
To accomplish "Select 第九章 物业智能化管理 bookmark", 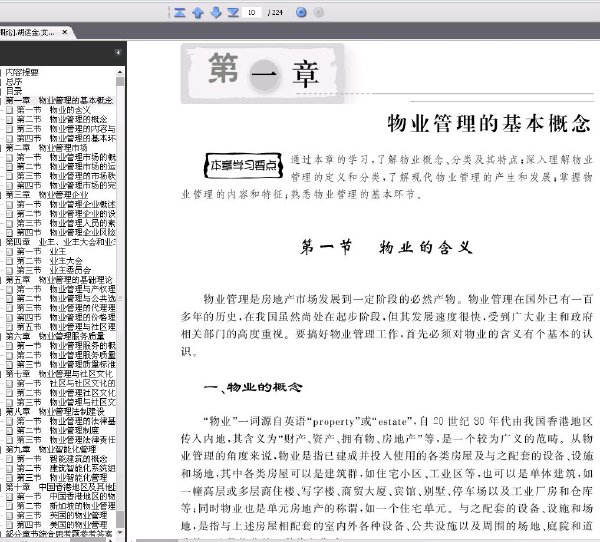I will 51,449.
